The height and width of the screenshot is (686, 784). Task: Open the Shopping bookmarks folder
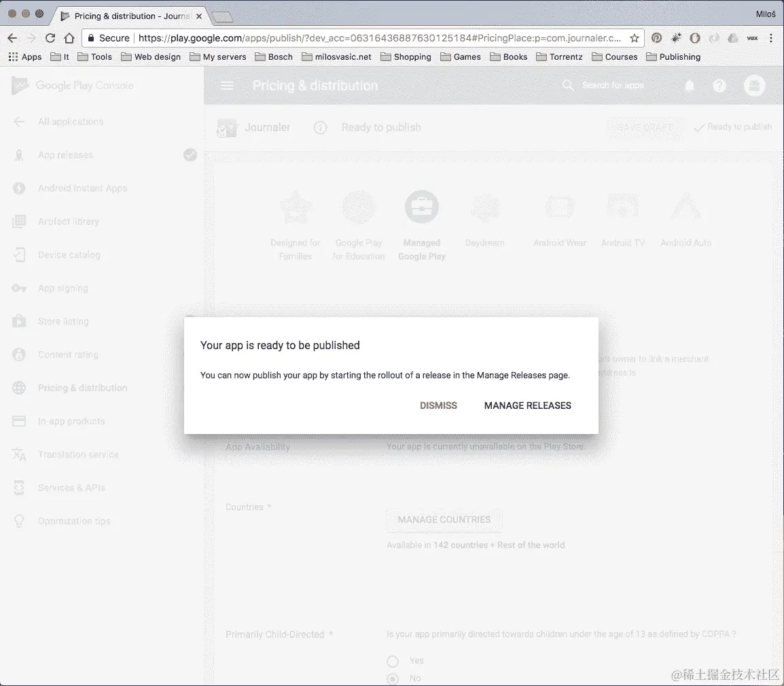pyautogui.click(x=406, y=57)
